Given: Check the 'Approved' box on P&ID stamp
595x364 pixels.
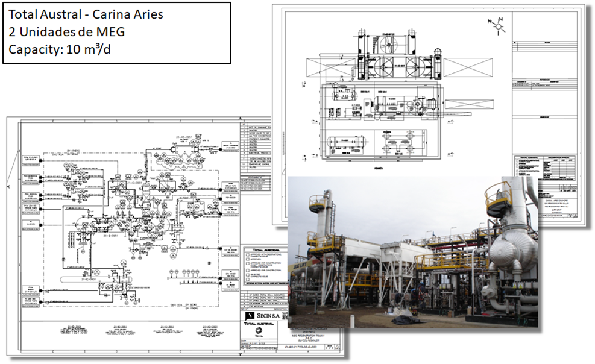Looking at the screenshot, I should (x=248, y=259).
